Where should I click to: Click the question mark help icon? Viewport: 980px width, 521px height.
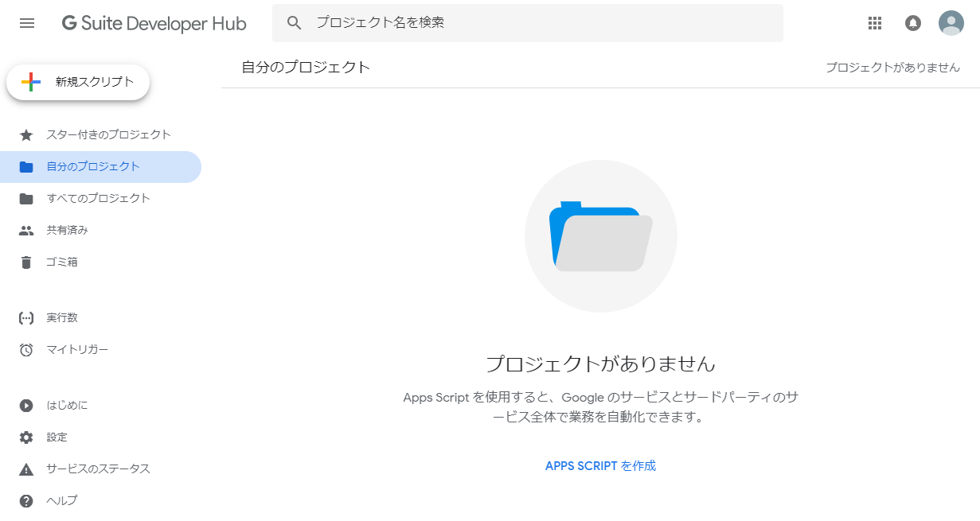pyautogui.click(x=26, y=501)
